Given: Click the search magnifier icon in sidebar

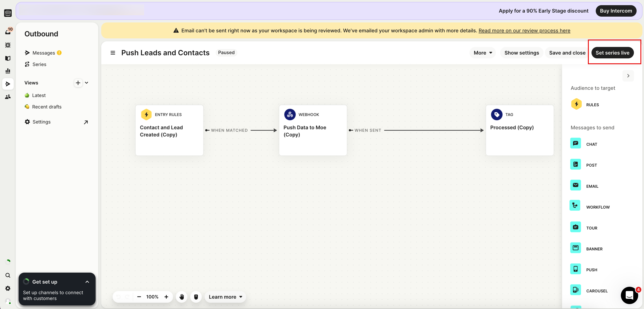Looking at the screenshot, I should (8, 275).
